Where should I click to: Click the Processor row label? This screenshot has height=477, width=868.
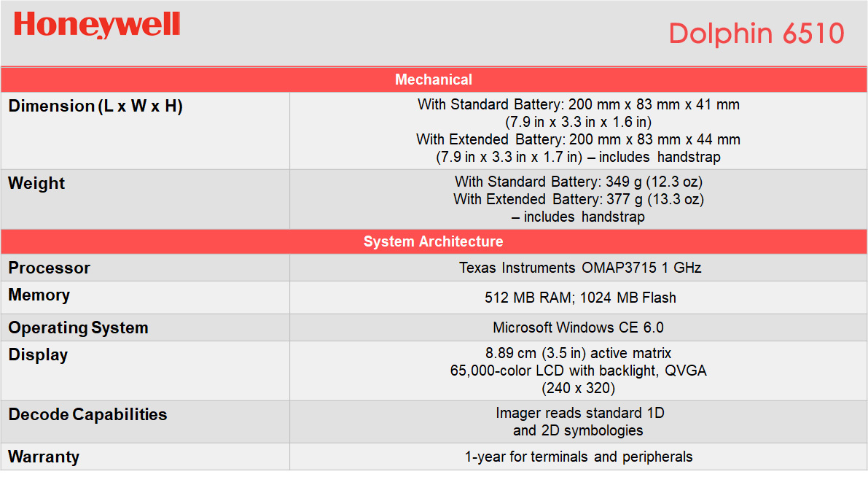[49, 268]
